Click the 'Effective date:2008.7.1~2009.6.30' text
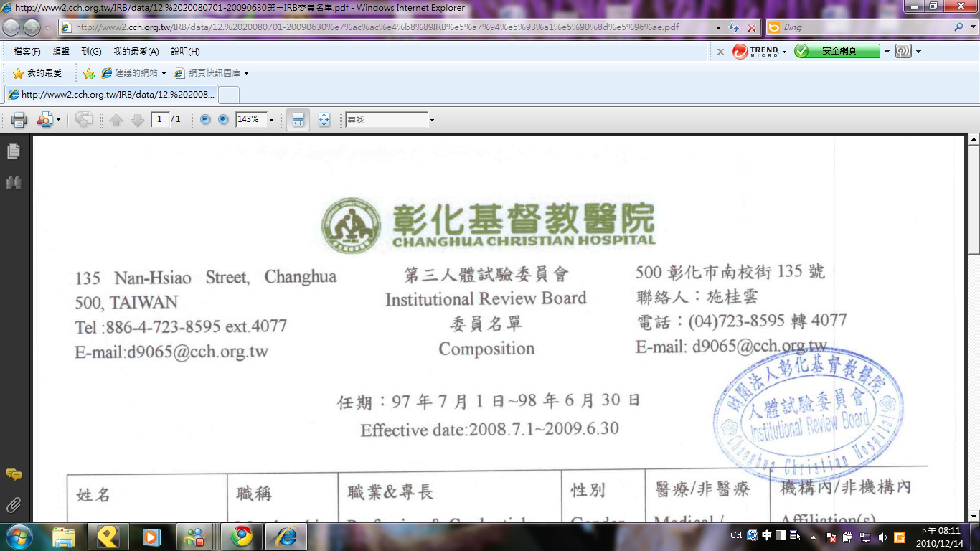The height and width of the screenshot is (551, 980). point(489,430)
